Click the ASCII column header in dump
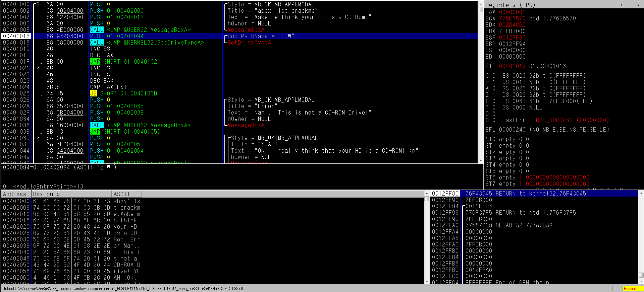The width and height of the screenshot is (644, 292). click(127, 194)
